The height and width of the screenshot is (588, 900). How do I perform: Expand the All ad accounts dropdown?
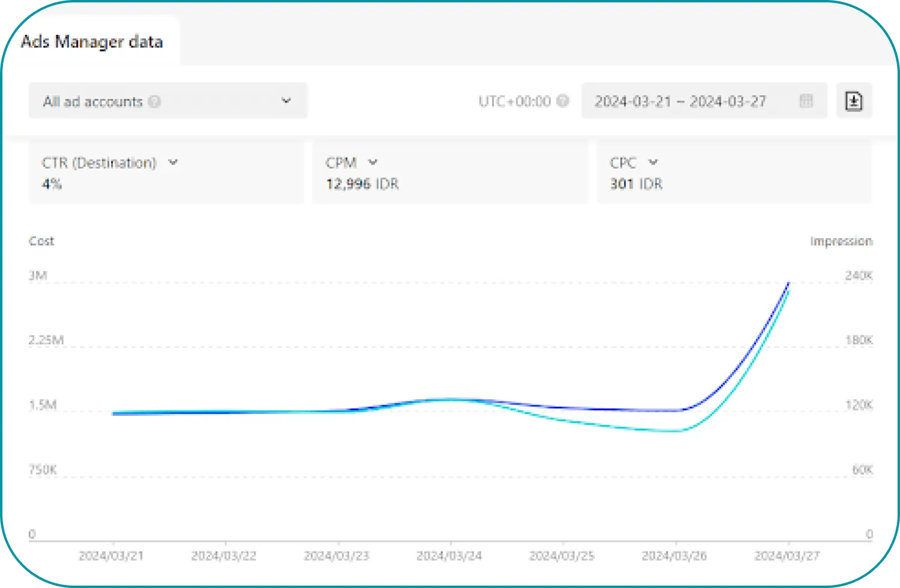click(168, 101)
